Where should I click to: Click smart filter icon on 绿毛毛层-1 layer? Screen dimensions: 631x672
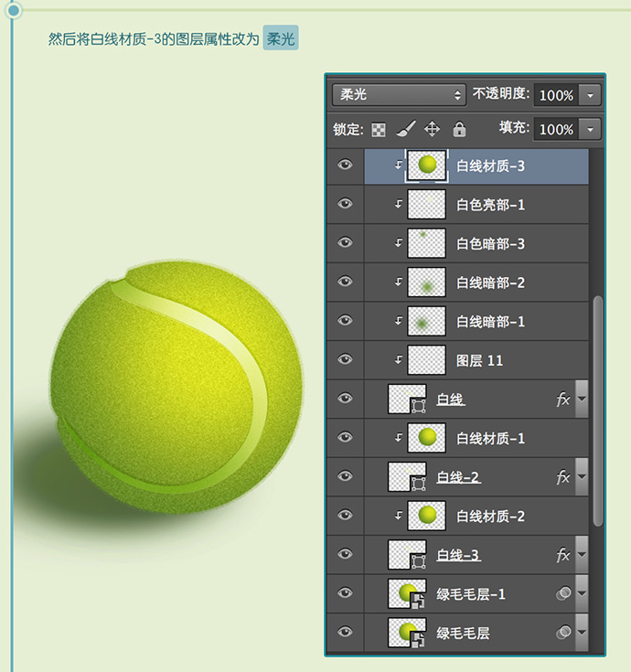(x=563, y=594)
